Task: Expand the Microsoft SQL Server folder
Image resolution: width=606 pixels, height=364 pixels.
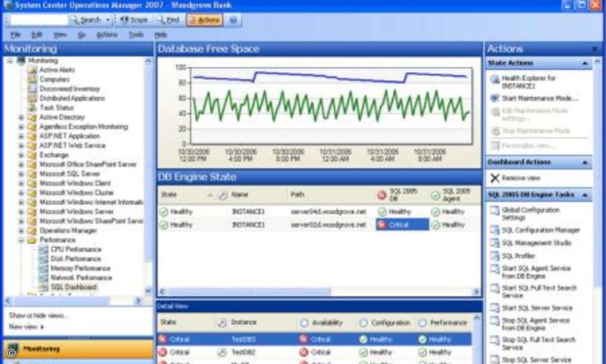Action: tap(21, 174)
